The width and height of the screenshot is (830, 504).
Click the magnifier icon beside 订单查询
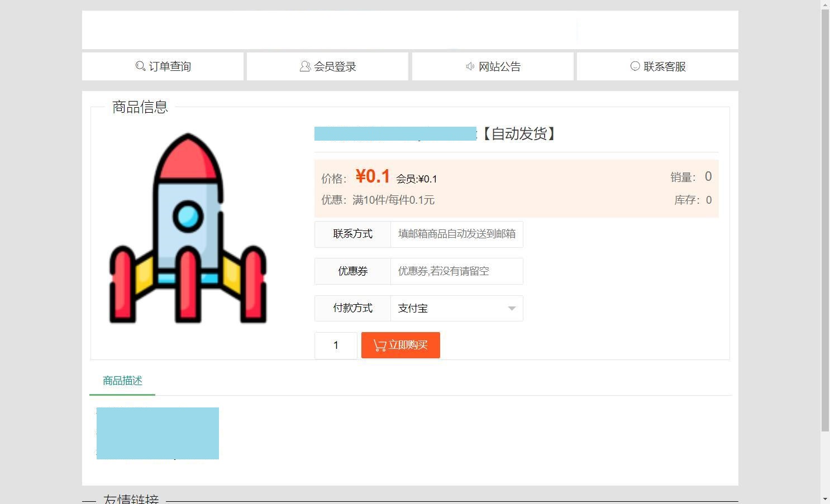pos(140,66)
